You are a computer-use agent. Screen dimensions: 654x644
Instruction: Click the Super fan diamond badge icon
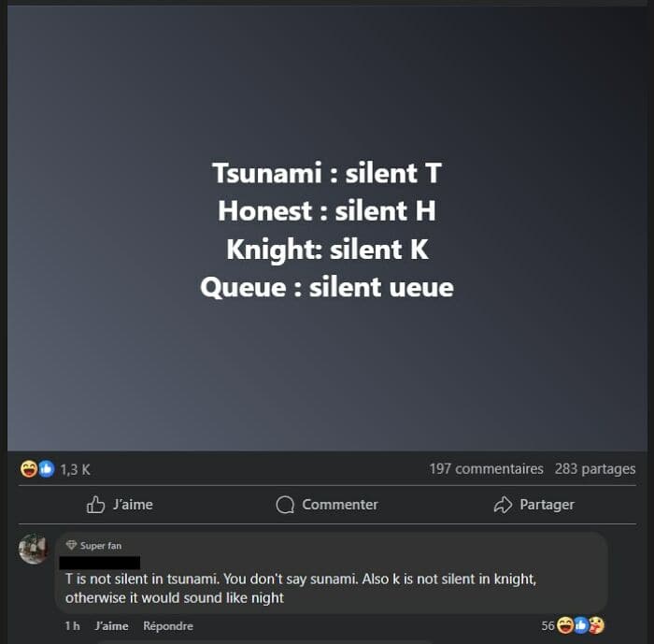pos(71,545)
